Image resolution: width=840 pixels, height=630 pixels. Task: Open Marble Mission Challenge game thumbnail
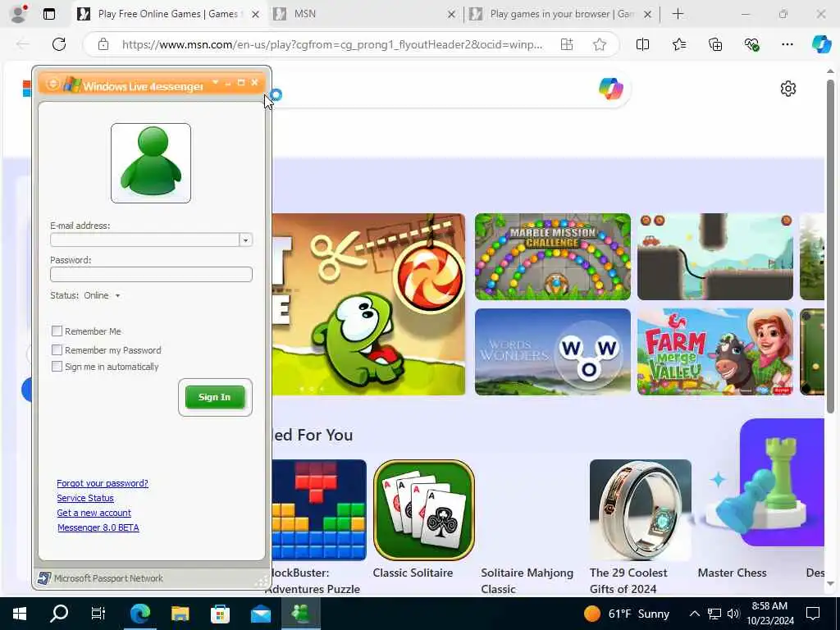coord(553,257)
